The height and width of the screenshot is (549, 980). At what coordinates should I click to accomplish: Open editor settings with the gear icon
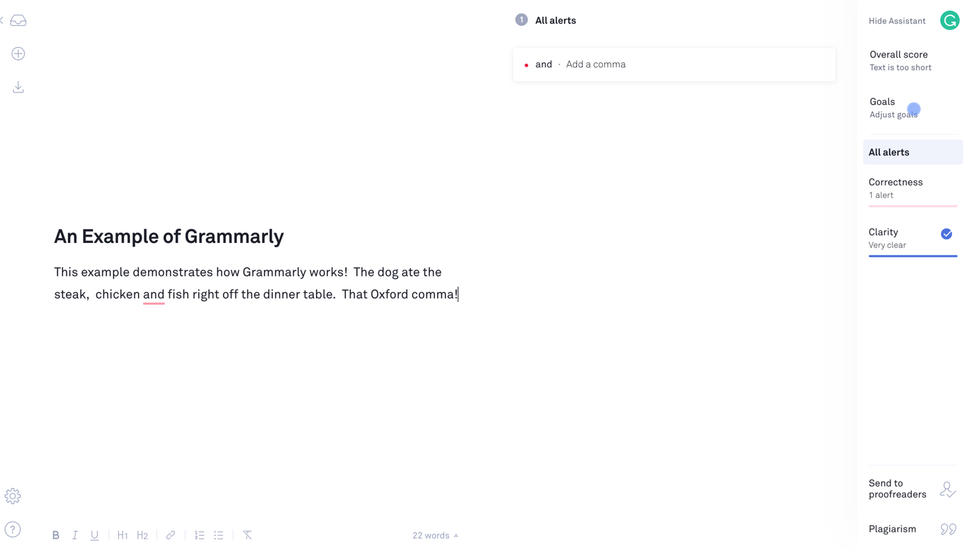coord(13,496)
